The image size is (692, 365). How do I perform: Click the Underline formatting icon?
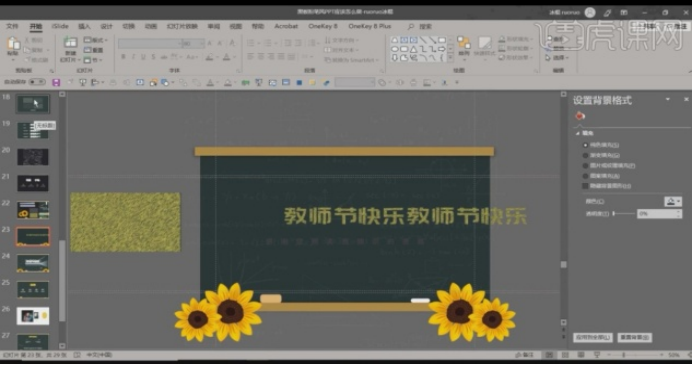tap(143, 57)
